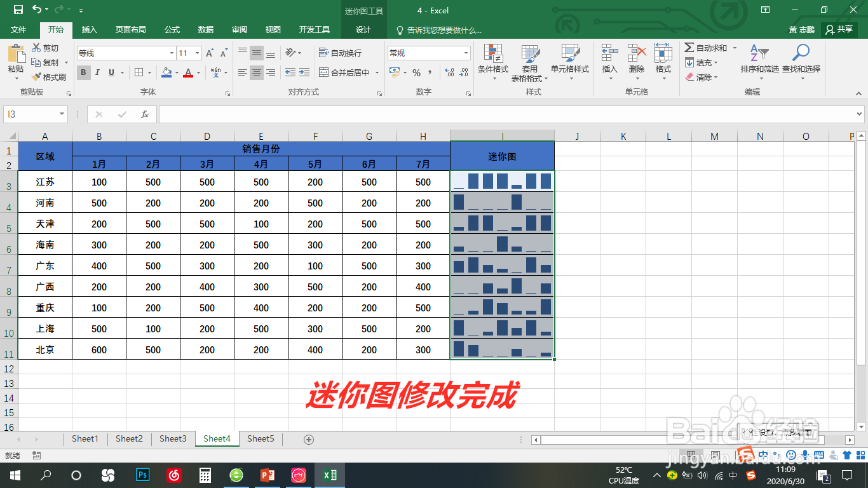Click the percent style icon

click(416, 72)
